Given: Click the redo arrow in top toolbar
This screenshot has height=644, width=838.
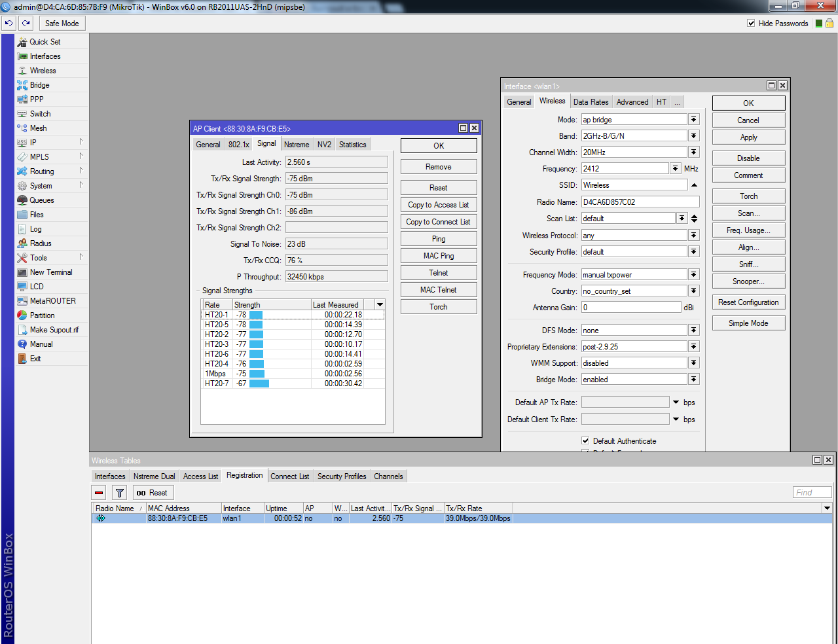Looking at the screenshot, I should tap(26, 23).
